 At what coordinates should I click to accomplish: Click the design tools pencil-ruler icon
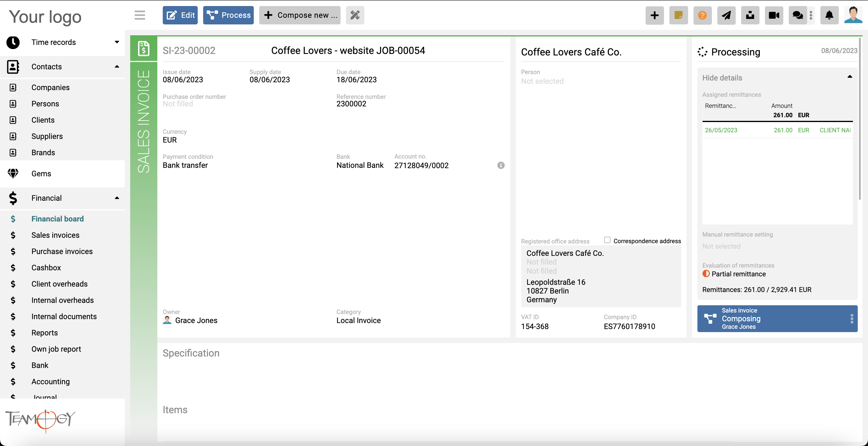(x=355, y=15)
